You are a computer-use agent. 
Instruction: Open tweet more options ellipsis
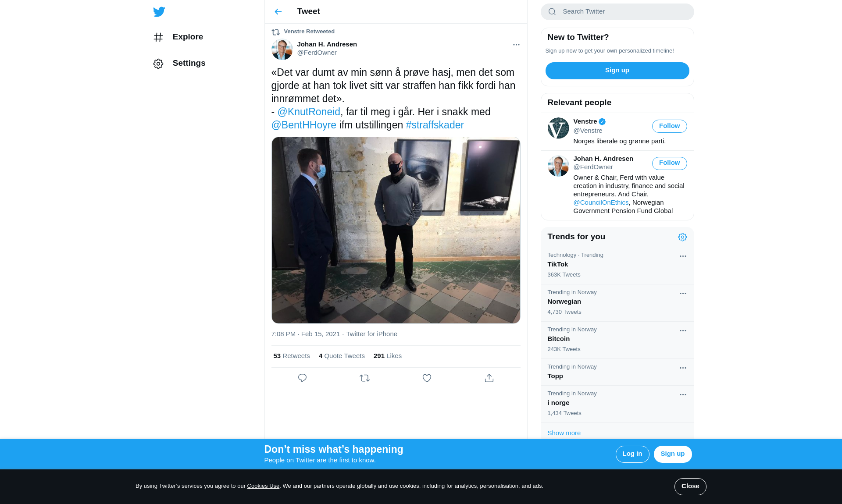click(516, 45)
